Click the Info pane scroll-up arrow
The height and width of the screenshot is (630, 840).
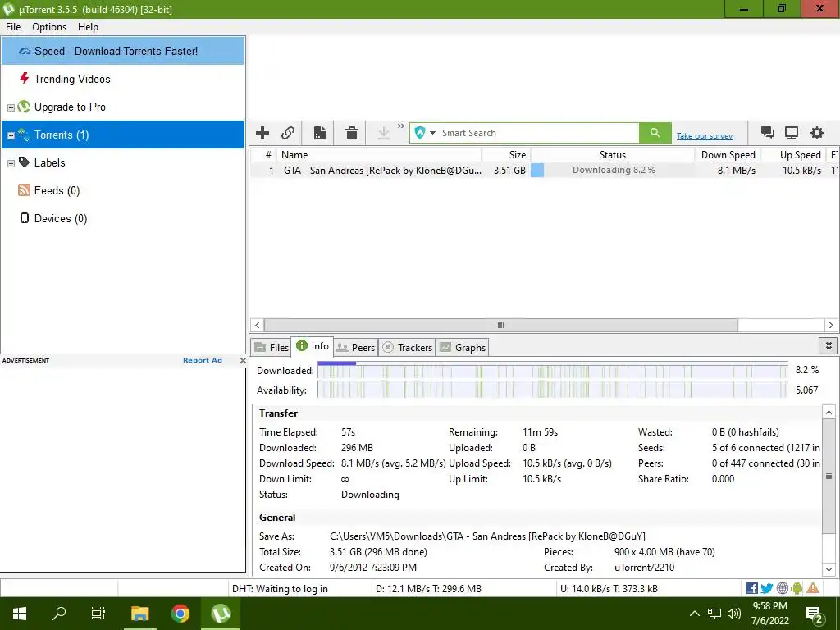pos(829,412)
